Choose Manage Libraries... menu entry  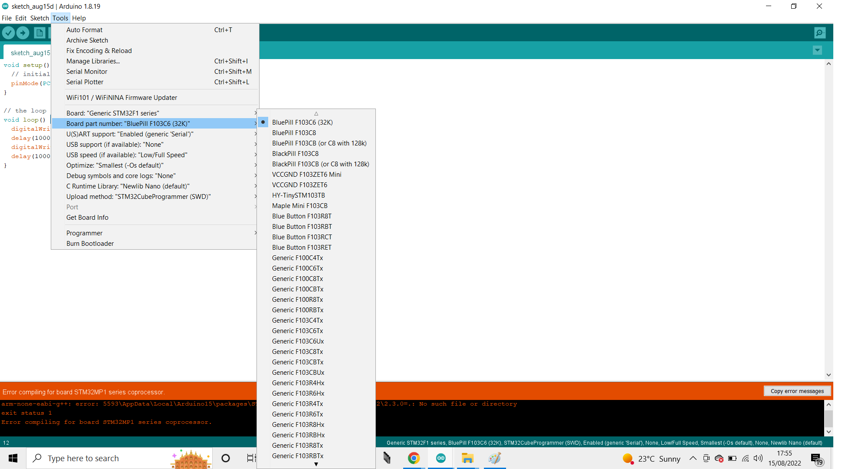click(x=155, y=61)
